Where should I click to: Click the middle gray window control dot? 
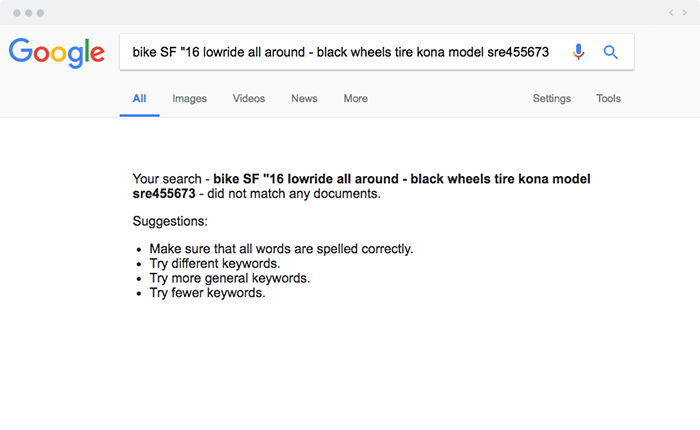[x=29, y=13]
